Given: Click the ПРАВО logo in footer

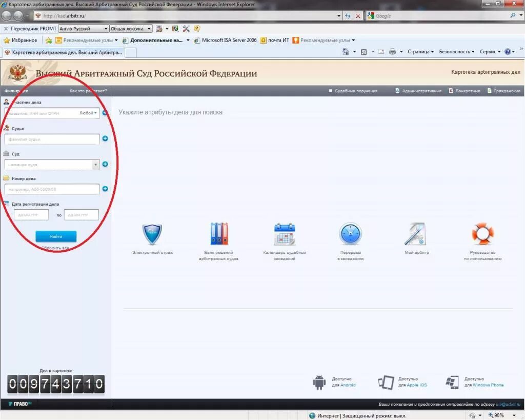Looking at the screenshot, I should [x=20, y=404].
